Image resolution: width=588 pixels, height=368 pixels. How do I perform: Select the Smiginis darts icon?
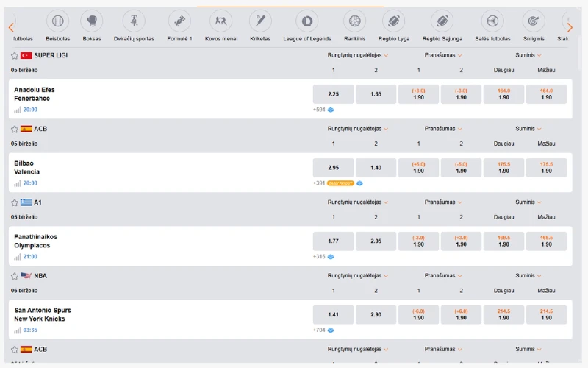point(534,21)
